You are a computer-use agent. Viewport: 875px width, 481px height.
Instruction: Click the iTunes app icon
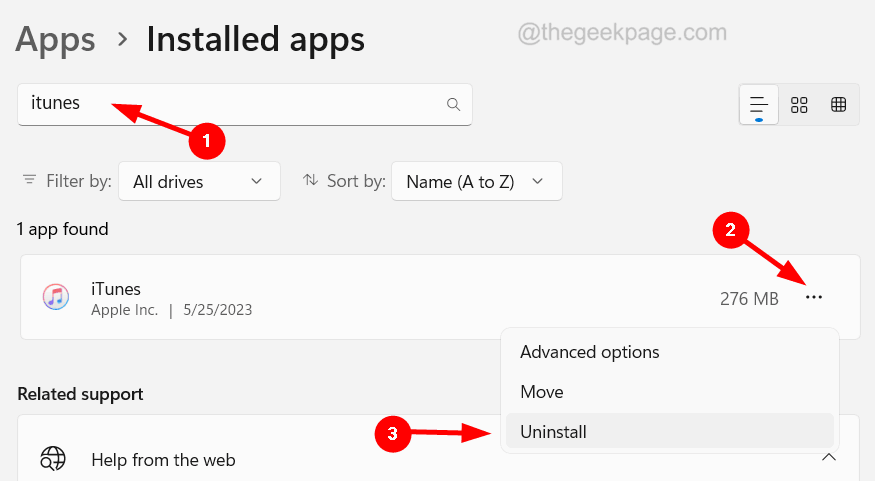(x=54, y=297)
